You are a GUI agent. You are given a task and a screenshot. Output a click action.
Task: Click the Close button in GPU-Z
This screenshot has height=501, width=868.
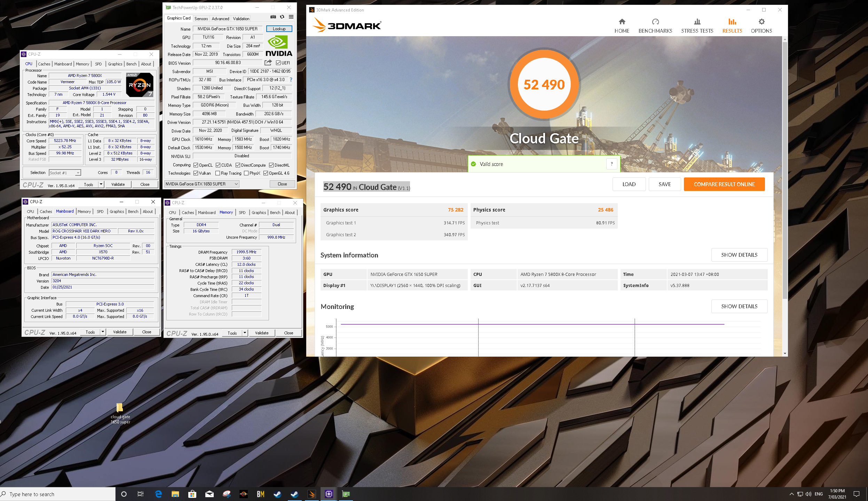[282, 184]
